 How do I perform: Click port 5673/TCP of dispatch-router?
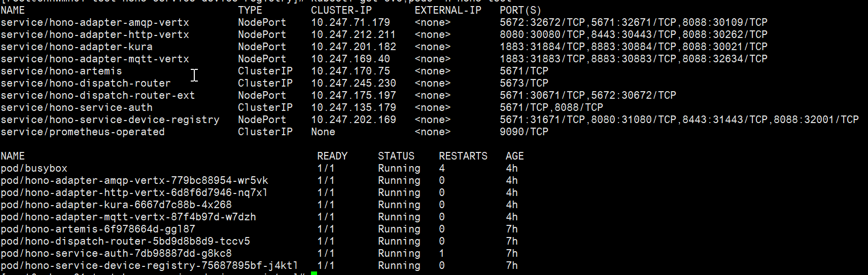(524, 84)
